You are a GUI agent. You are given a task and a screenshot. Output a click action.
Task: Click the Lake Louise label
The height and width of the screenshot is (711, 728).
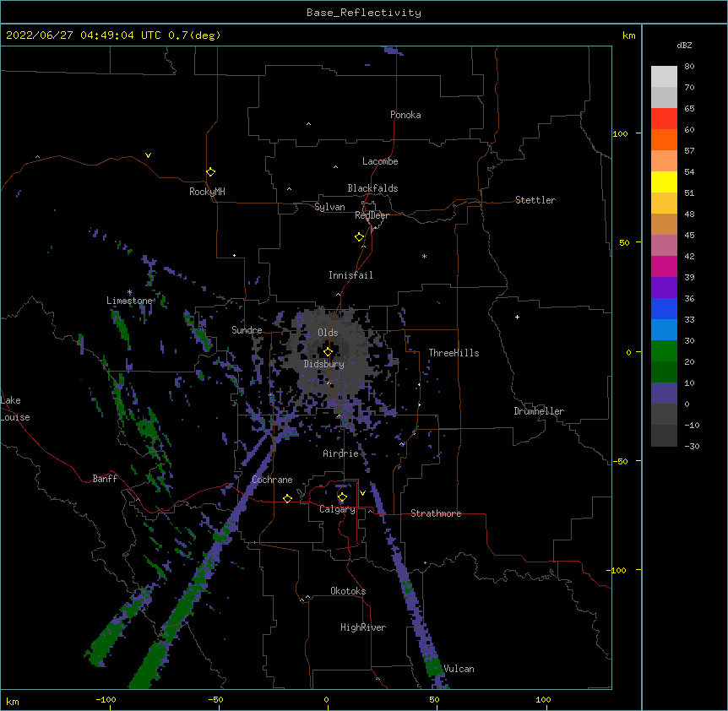click(x=15, y=409)
